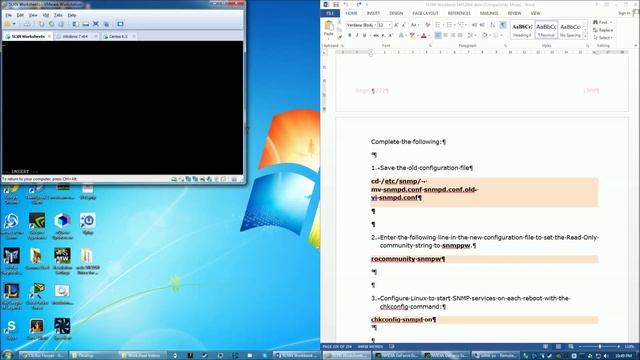This screenshot has height=360, width=640.
Task: Click Sign in link in Word
Action: [624, 13]
